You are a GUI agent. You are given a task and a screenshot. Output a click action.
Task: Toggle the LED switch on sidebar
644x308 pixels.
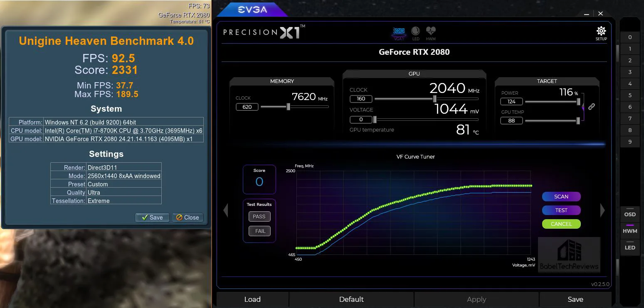tap(630, 247)
